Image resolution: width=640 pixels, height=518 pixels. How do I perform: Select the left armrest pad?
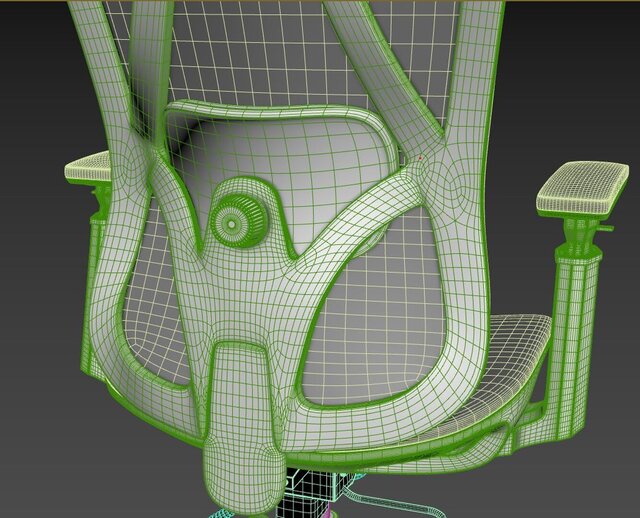pyautogui.click(x=87, y=167)
